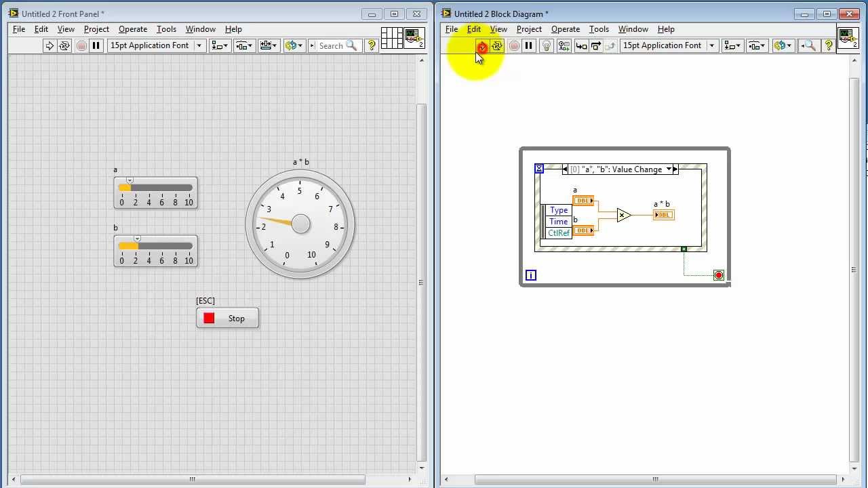This screenshot has height=488, width=868.
Task: Click the Time event data node
Action: 559,222
